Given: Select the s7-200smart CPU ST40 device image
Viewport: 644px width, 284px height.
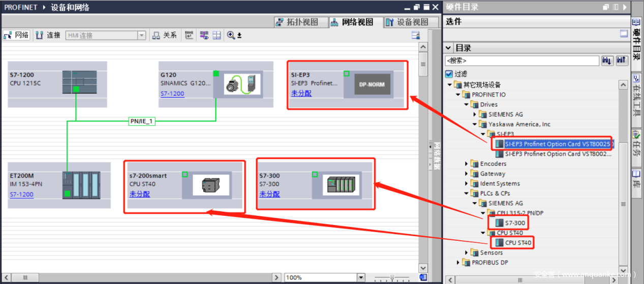Looking at the screenshot, I should [210, 185].
